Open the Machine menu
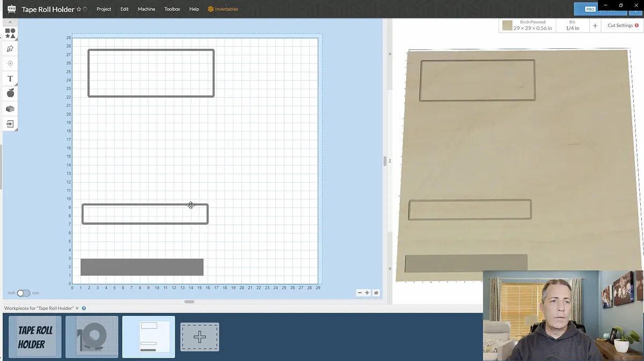The width and height of the screenshot is (644, 361). click(x=146, y=9)
